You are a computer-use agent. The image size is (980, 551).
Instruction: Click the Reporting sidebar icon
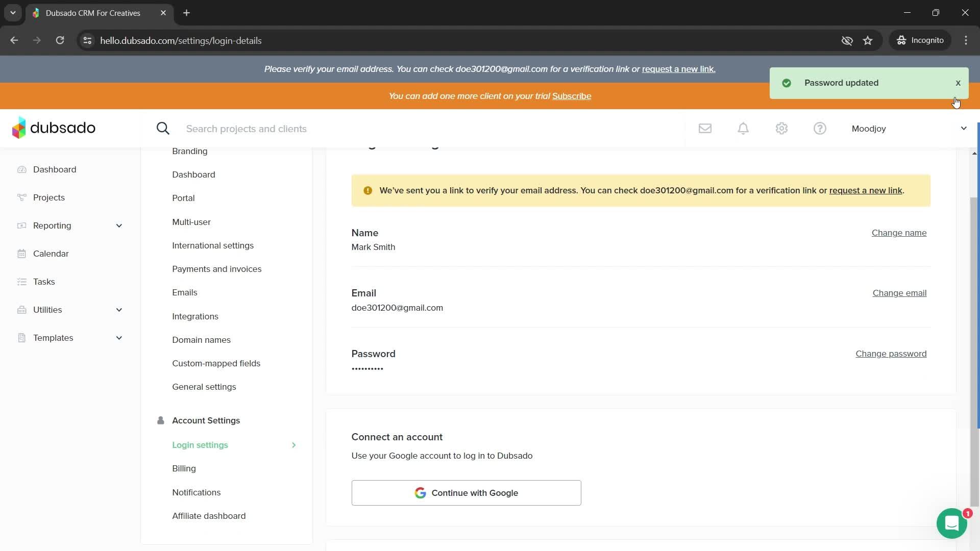click(x=21, y=226)
